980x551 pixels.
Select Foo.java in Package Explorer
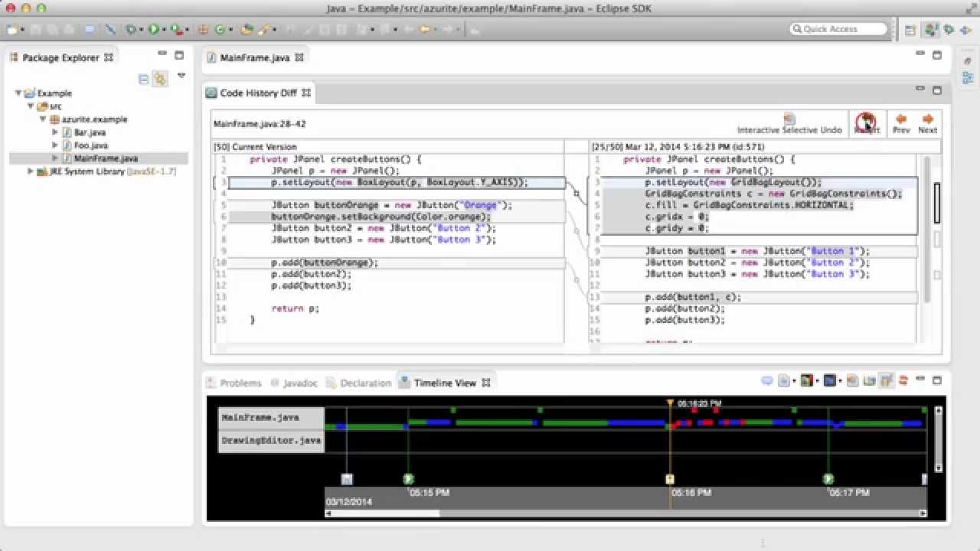pyautogui.click(x=90, y=145)
